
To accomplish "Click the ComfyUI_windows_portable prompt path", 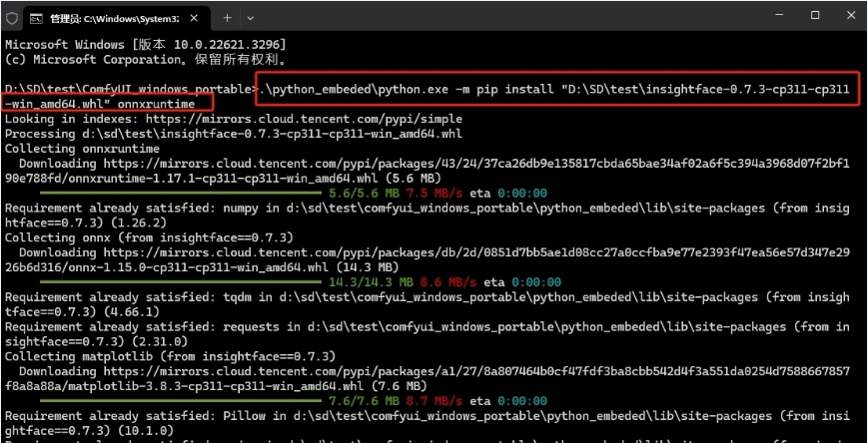I will [x=130, y=89].
